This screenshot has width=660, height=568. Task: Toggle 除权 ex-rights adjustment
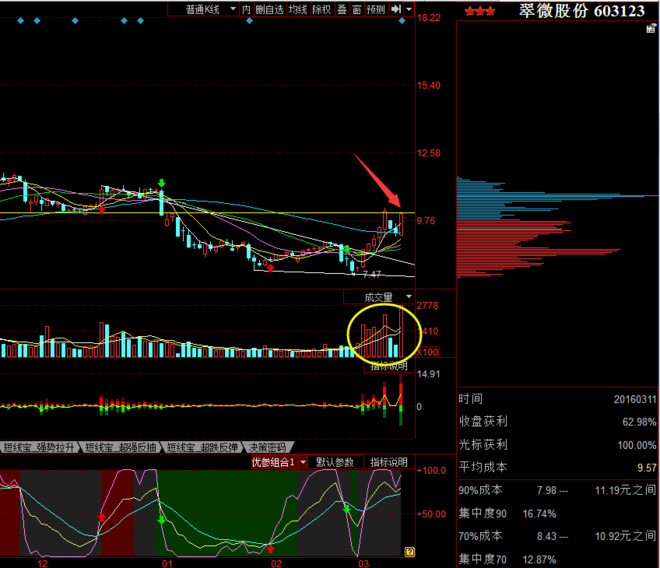pos(322,9)
